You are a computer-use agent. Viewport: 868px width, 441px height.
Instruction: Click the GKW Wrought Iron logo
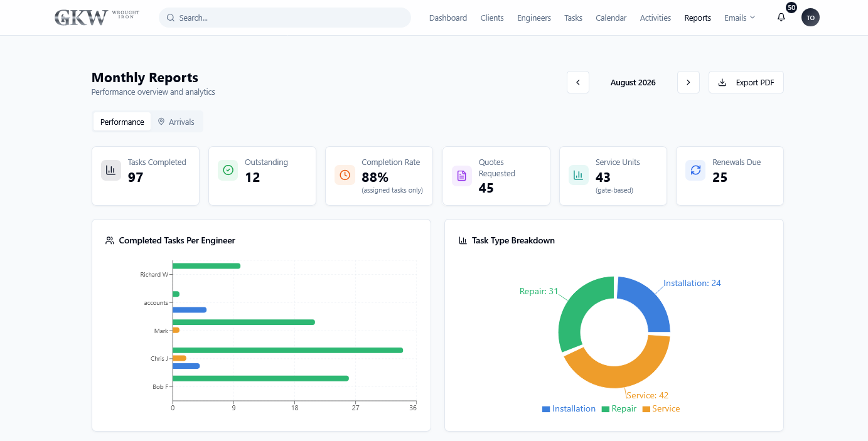click(x=97, y=18)
